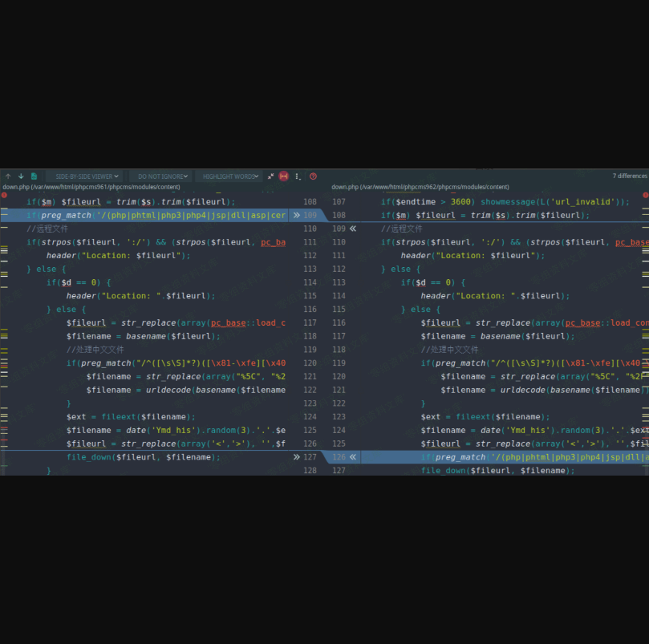649x644 pixels.
Task: Apply left change at line 127 arrow
Action: (296, 457)
